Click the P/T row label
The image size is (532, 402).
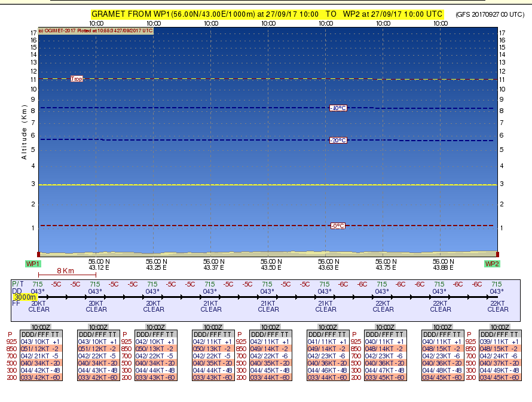pyautogui.click(x=17, y=284)
